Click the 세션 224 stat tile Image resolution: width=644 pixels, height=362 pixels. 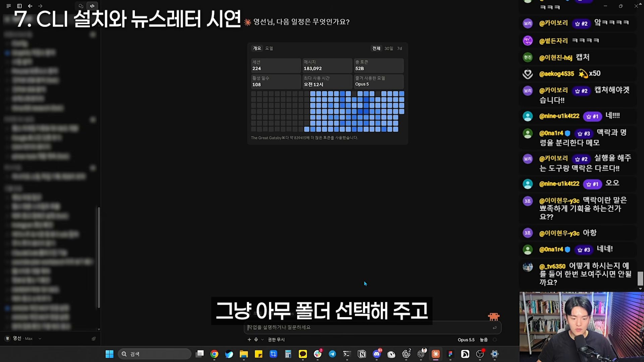click(276, 65)
